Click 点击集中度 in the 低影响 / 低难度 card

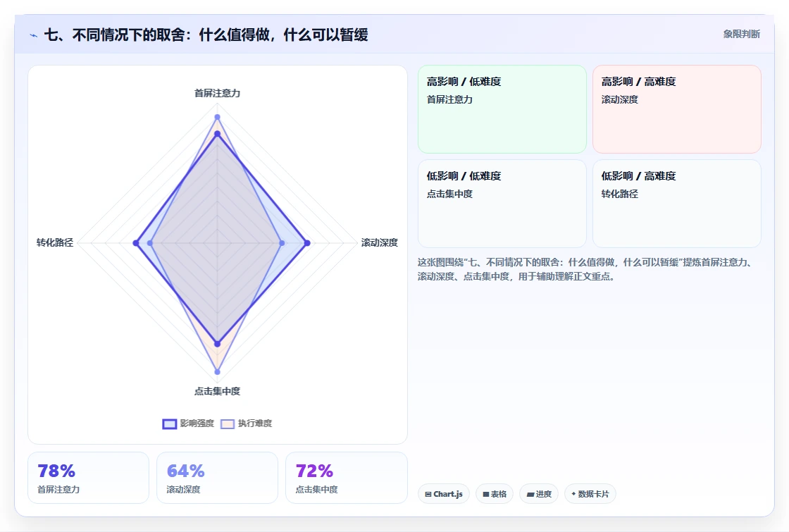coord(450,194)
